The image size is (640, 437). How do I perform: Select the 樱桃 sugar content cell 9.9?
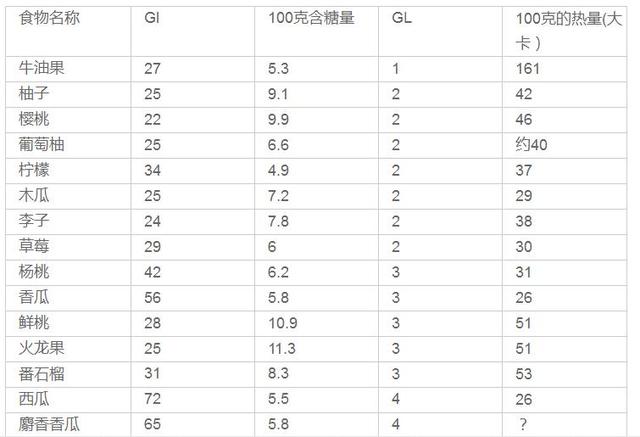pyautogui.click(x=280, y=119)
